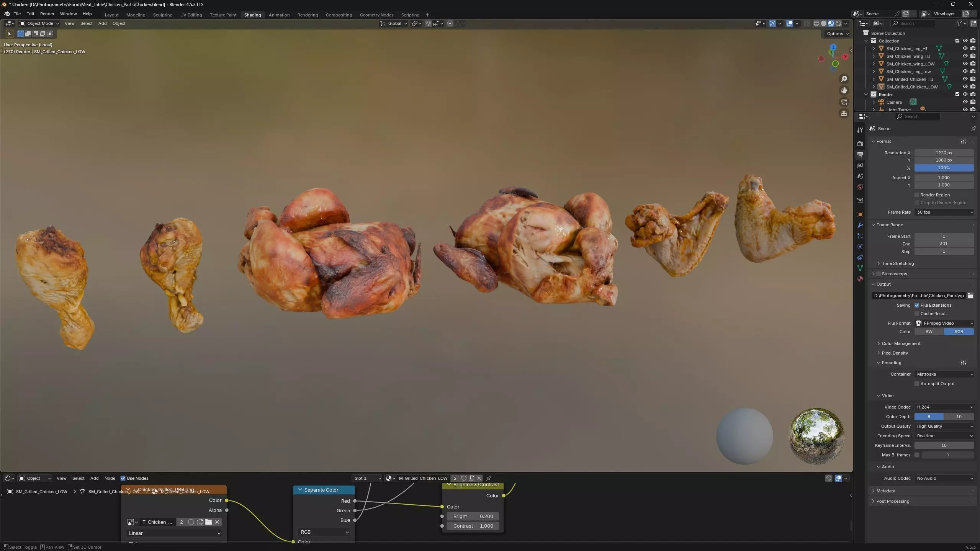Exclude Render collection via checkbox
The image size is (980, 551).
pyautogui.click(x=957, y=95)
